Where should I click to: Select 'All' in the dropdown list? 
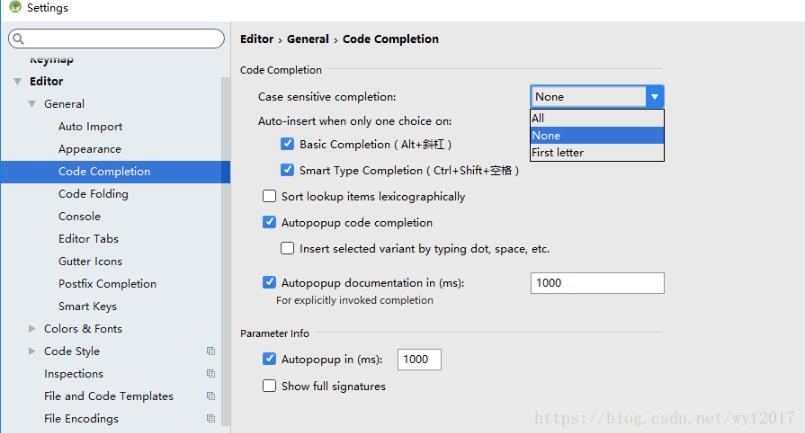538,118
